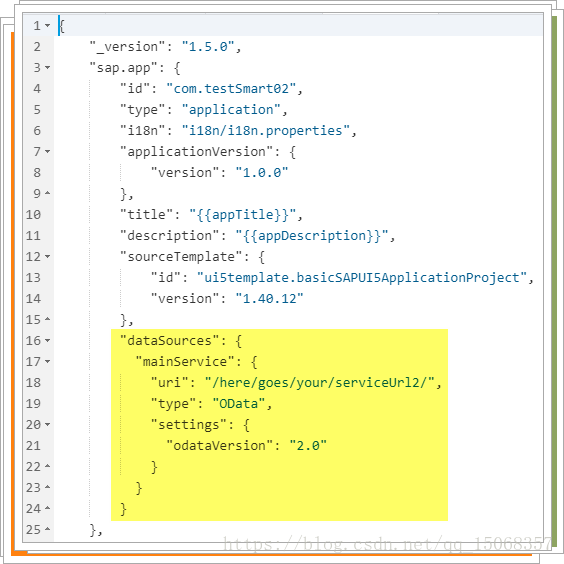
Task: Collapse sourceTemplate fold arrow on line 12
Action: tap(47, 256)
